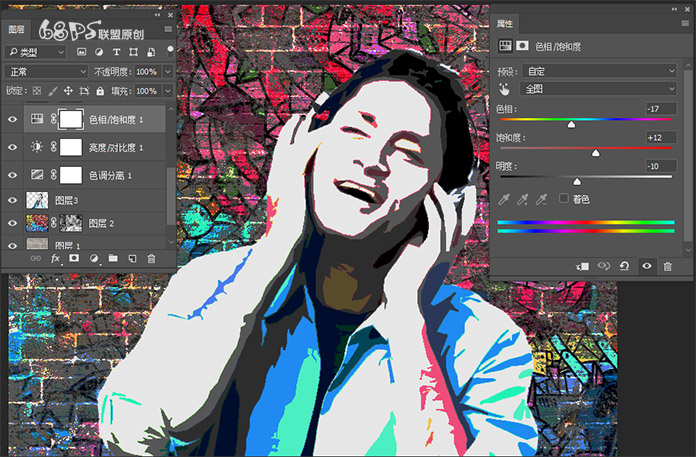Click the hue value field showing -17
Image resolution: width=696 pixels, height=457 pixels.
point(661,109)
